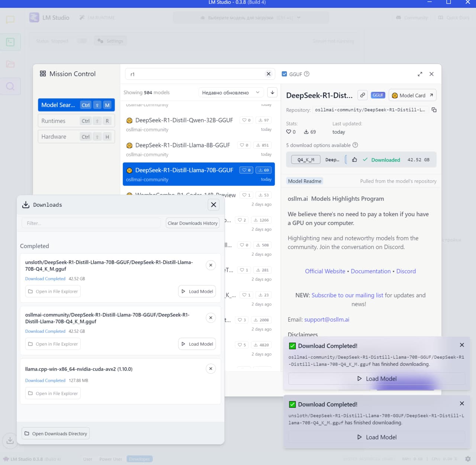Open Community from the top bar
Image resolution: width=476 pixels, height=465 pixels.
412,17
